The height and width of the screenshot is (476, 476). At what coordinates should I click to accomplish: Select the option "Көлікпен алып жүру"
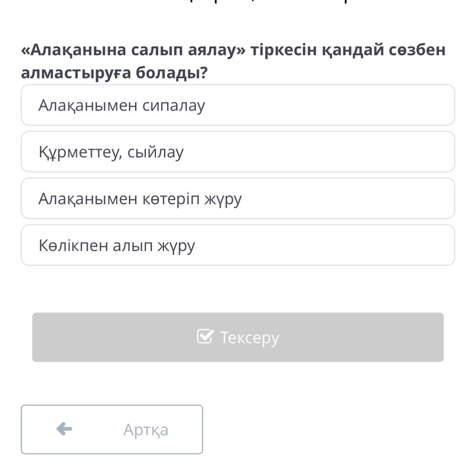(237, 246)
